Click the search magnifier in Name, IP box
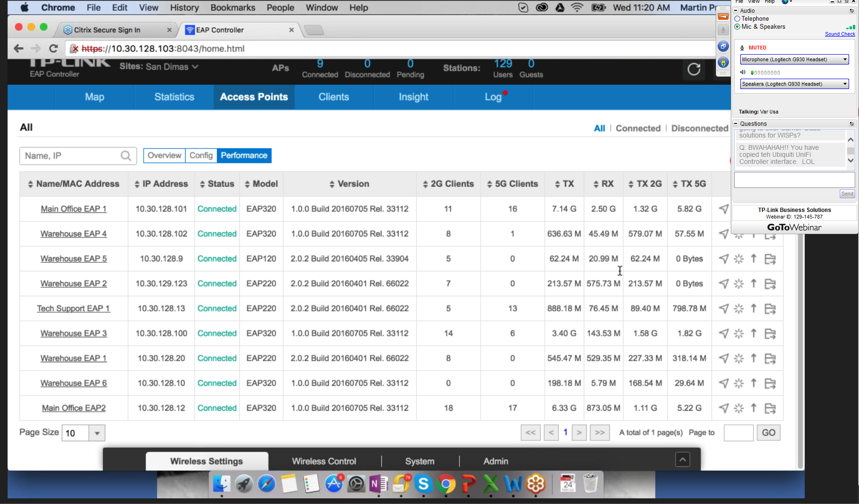 (x=125, y=156)
